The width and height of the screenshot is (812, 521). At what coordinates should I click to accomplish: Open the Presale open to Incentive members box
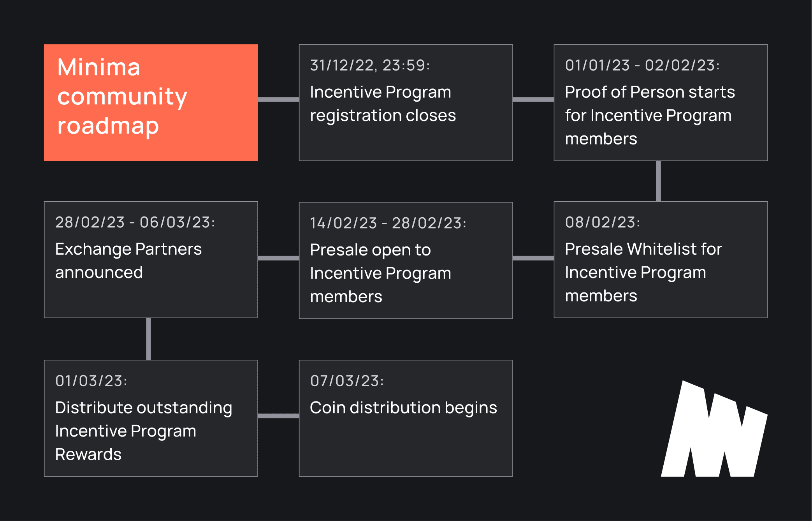pos(406,260)
